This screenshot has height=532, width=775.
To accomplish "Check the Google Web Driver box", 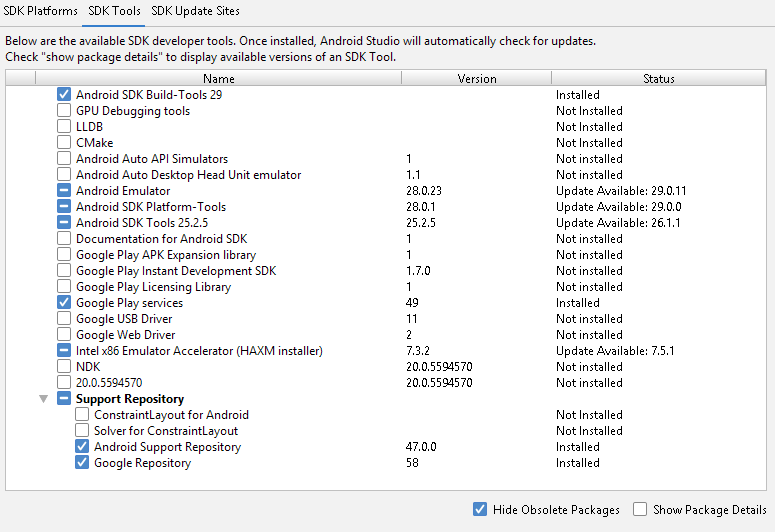I will click(64, 334).
